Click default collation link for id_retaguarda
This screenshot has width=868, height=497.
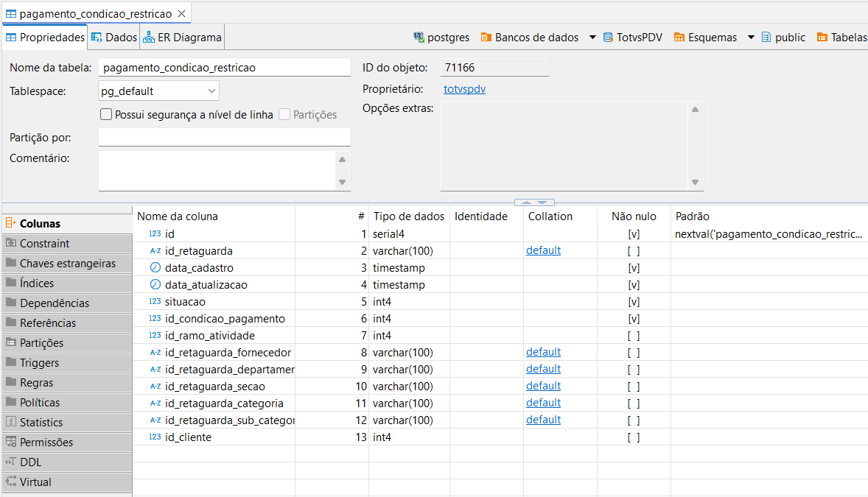click(x=543, y=250)
